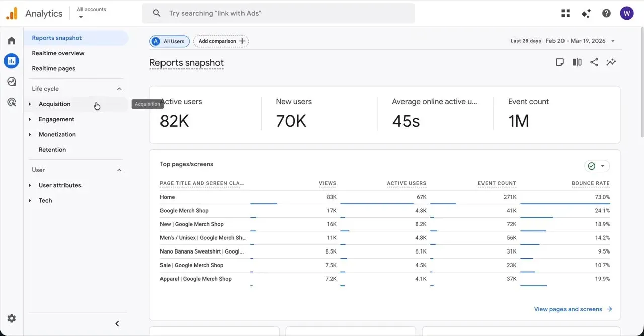The height and width of the screenshot is (336, 644).
Task: Go to Home icon in left rail
Action: [x=12, y=41]
